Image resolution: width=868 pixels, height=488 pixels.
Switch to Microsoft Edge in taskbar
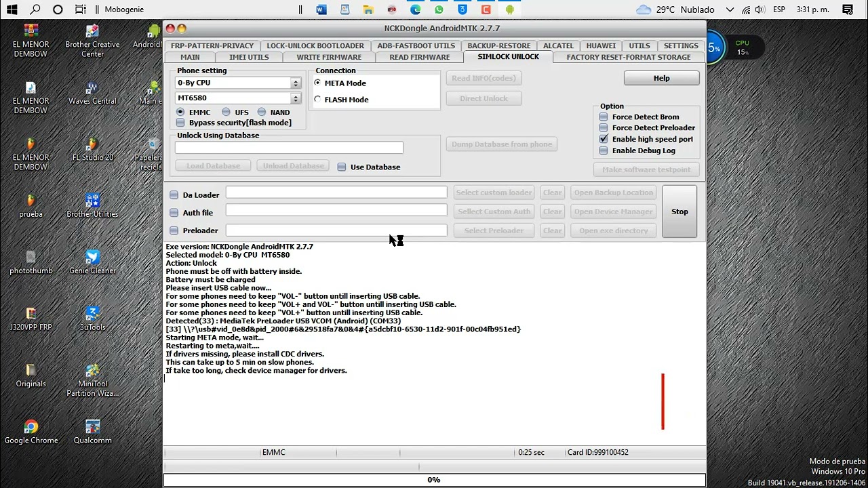point(416,9)
